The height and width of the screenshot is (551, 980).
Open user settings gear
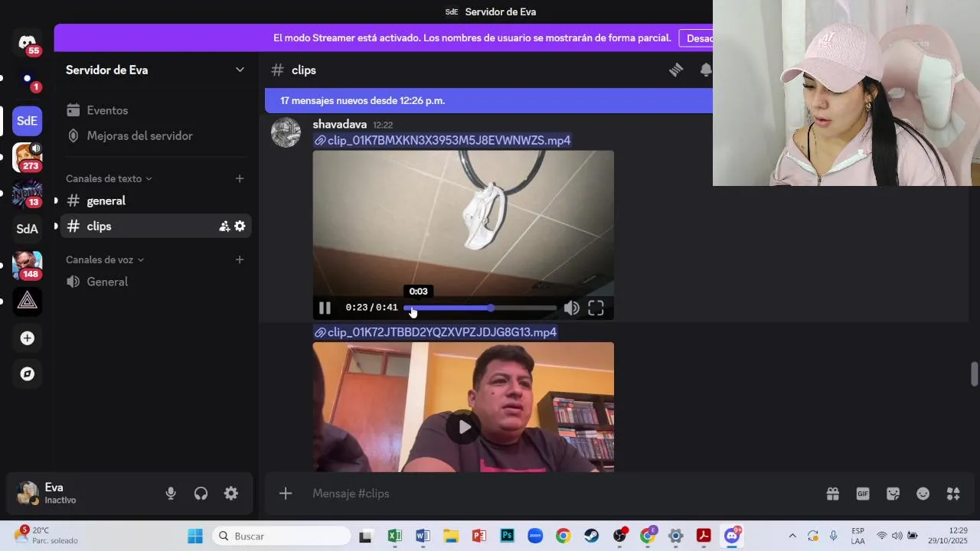click(230, 494)
